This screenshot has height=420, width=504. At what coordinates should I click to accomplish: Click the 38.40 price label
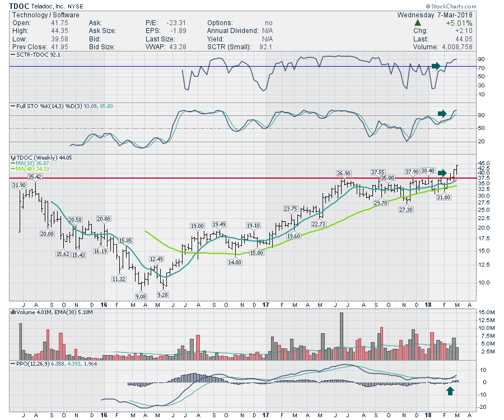(x=428, y=171)
